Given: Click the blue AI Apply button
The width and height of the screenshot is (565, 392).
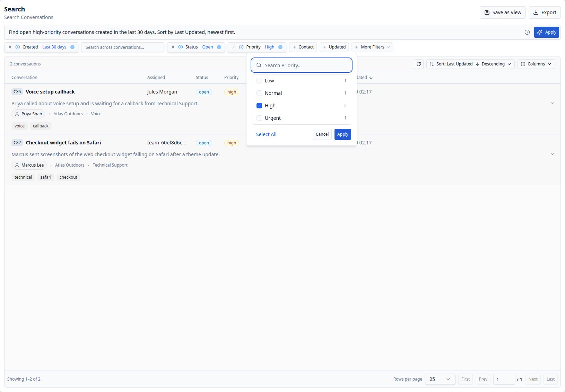Looking at the screenshot, I should 547,32.
